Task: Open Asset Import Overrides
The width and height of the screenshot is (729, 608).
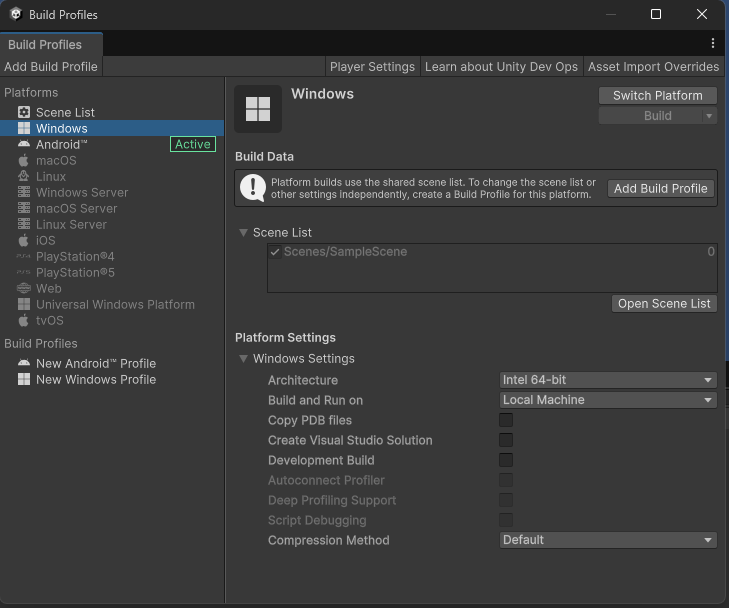Action: coord(654,67)
